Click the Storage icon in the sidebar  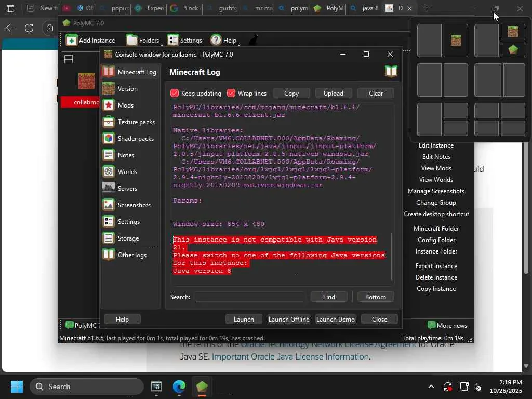109,238
